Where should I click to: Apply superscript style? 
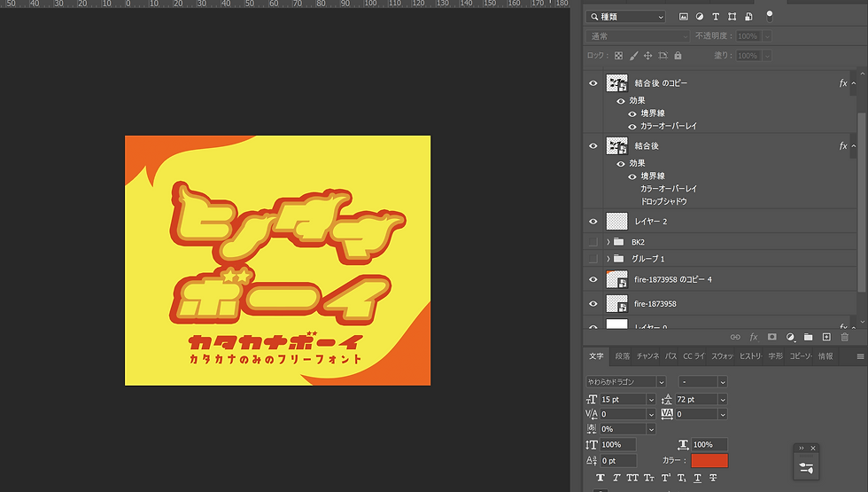point(665,478)
